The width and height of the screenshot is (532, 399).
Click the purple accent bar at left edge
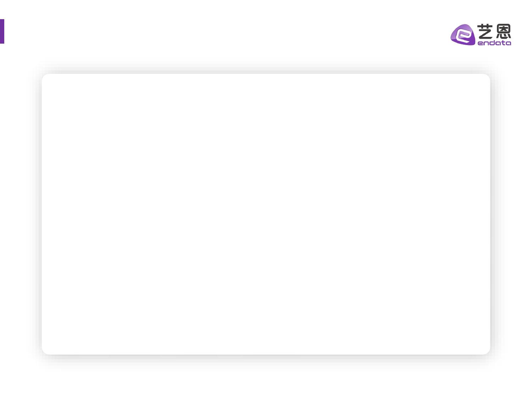pyautogui.click(x=2, y=31)
